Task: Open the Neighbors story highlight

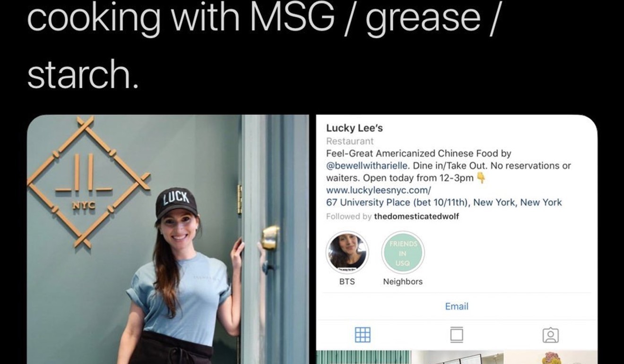Action: (x=403, y=252)
